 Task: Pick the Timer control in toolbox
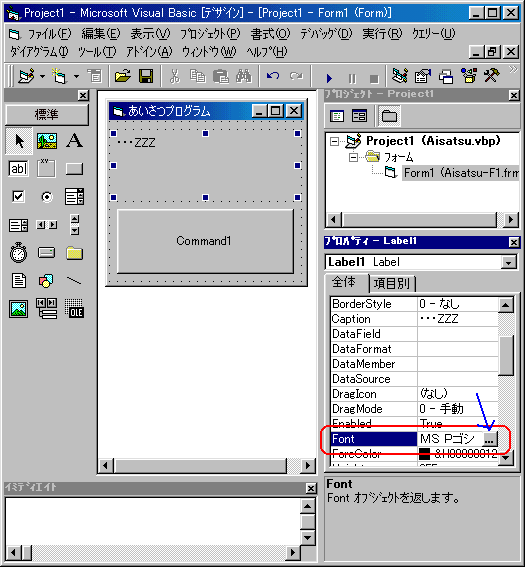tap(18, 253)
